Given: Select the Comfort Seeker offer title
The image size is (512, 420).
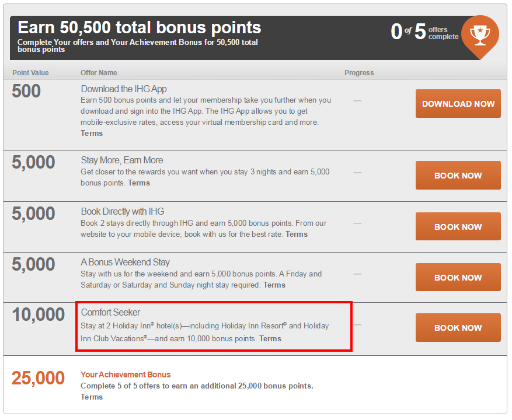Looking at the screenshot, I should (x=110, y=312).
